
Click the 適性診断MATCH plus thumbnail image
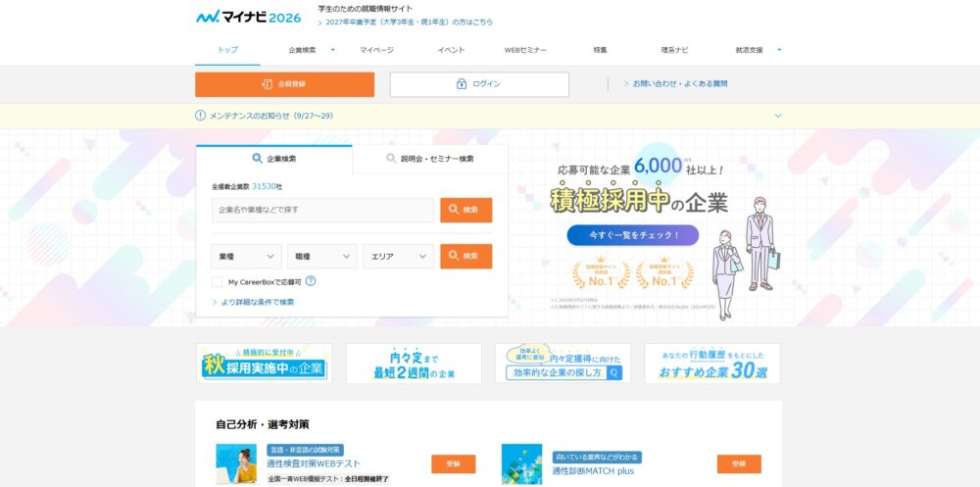[x=522, y=464]
